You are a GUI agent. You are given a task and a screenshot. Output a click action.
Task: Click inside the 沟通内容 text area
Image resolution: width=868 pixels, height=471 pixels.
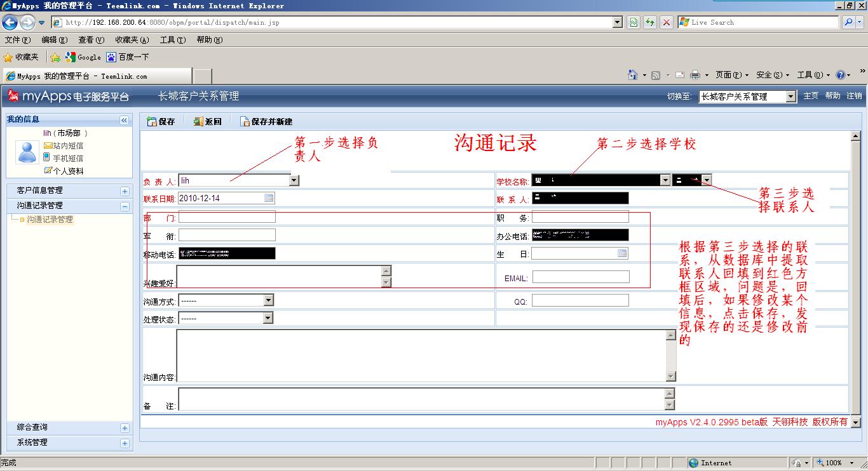421,355
